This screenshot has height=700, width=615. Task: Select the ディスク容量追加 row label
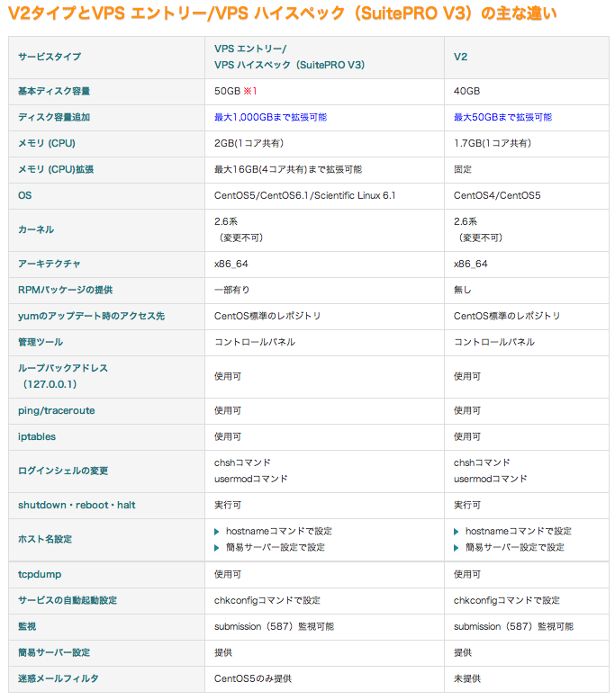click(x=54, y=117)
